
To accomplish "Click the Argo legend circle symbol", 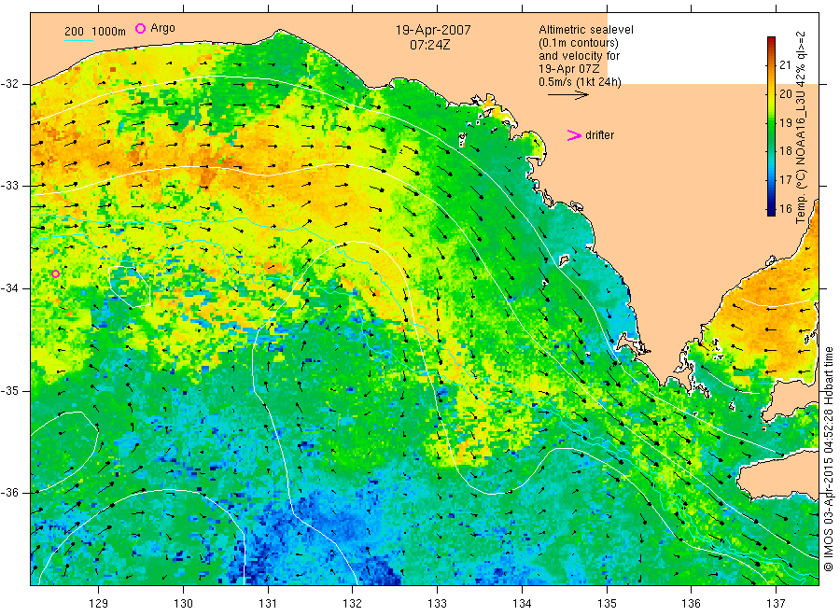I will [140, 28].
